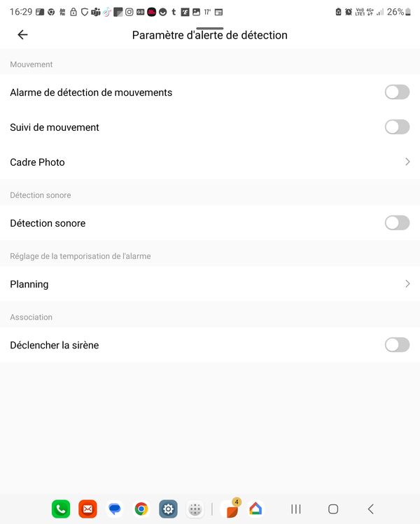Open the Cadre Photo chevron
This screenshot has height=524, width=420.
click(x=407, y=162)
